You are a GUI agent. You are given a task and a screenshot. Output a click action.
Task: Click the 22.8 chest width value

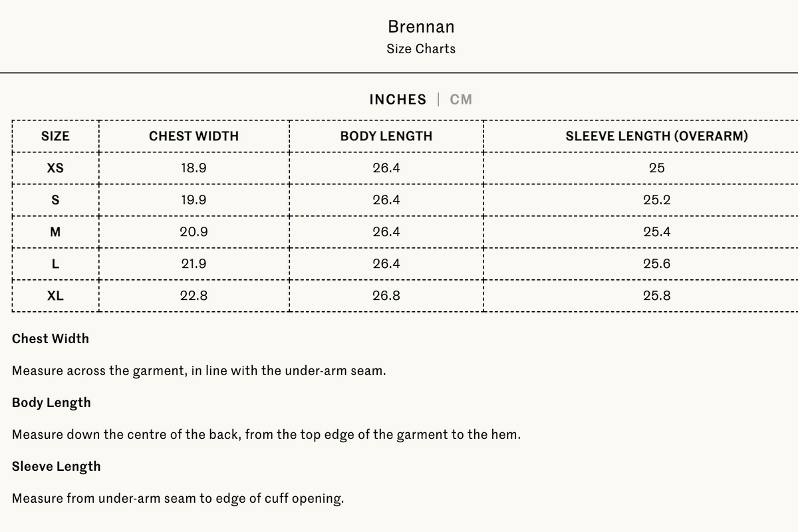[x=194, y=296]
